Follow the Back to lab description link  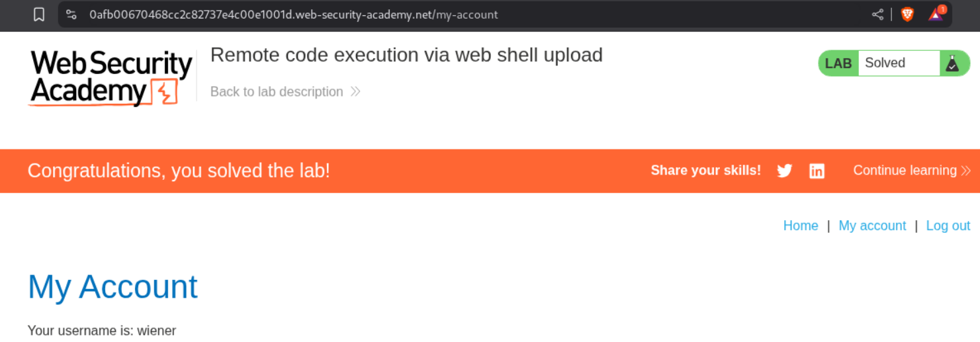coord(277,92)
